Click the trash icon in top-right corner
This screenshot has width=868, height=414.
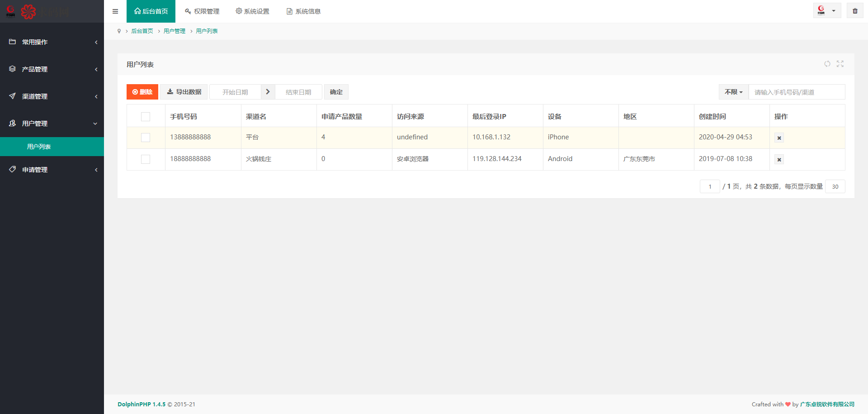pos(855,11)
